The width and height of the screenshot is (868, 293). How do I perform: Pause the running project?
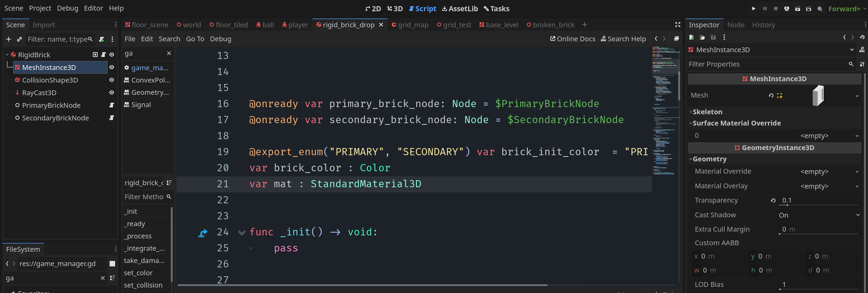pyautogui.click(x=765, y=9)
